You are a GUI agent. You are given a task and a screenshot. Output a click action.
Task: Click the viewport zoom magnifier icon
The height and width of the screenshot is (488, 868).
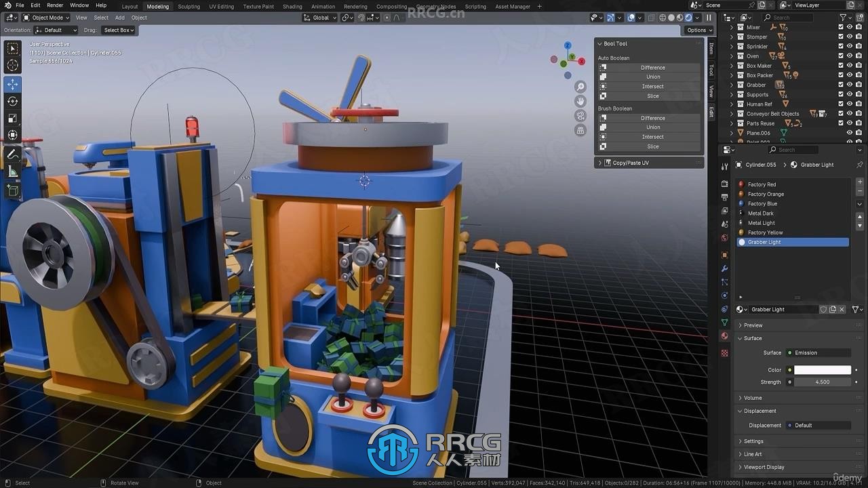580,87
